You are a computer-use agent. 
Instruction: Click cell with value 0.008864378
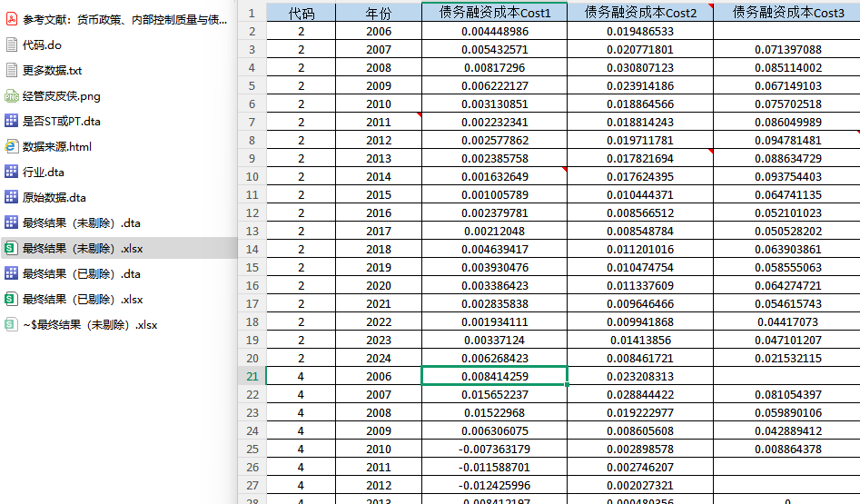(x=787, y=449)
